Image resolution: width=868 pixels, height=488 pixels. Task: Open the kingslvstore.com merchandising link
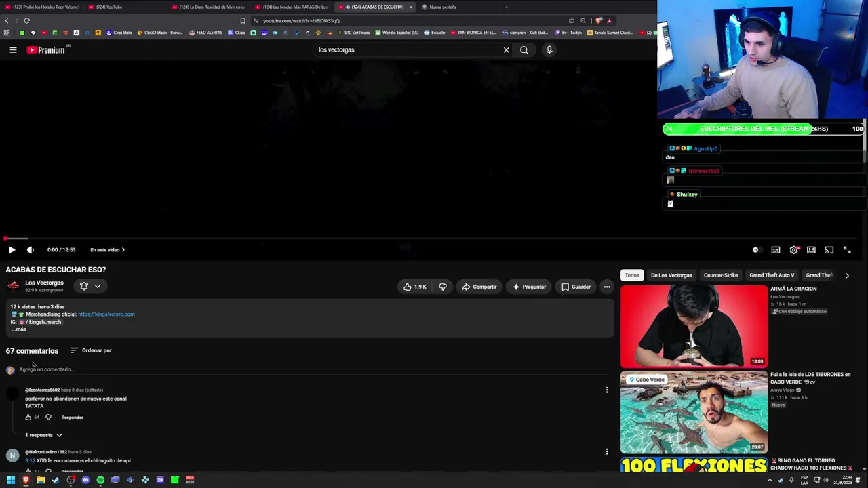[106, 314]
